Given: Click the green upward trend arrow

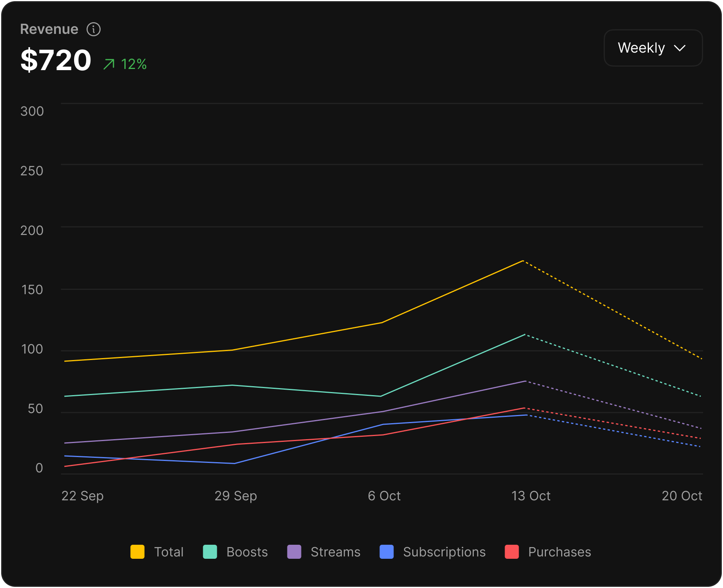Looking at the screenshot, I should (x=109, y=64).
